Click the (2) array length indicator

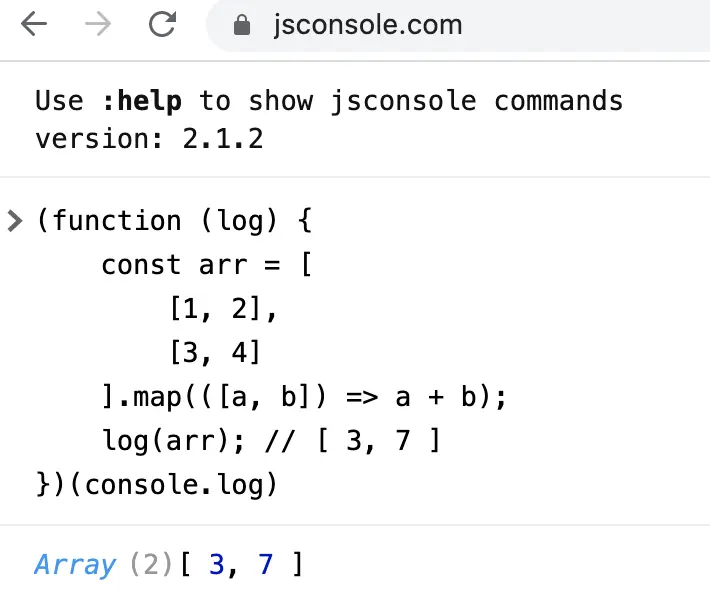pos(151,564)
